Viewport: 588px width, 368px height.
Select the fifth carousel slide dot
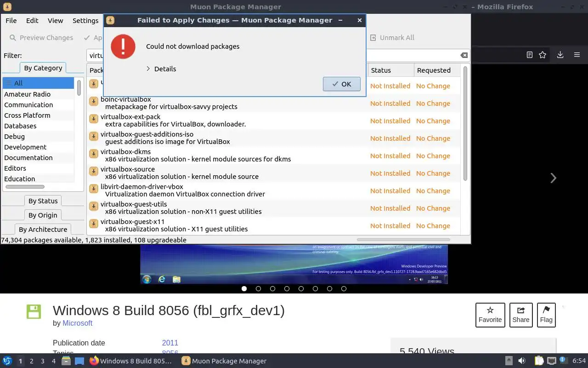click(301, 289)
